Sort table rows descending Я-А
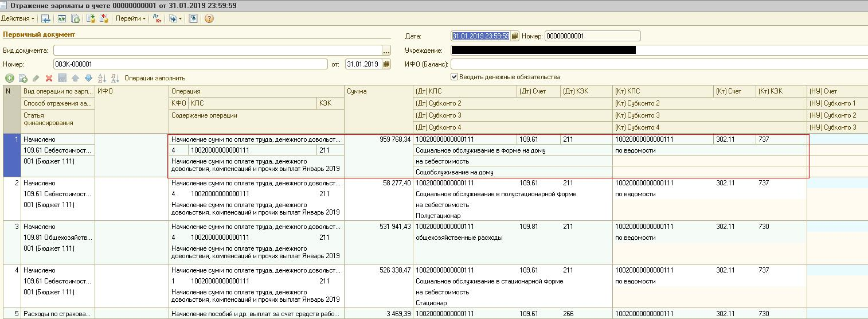Screen dimensions: 868x319 [x=115, y=78]
